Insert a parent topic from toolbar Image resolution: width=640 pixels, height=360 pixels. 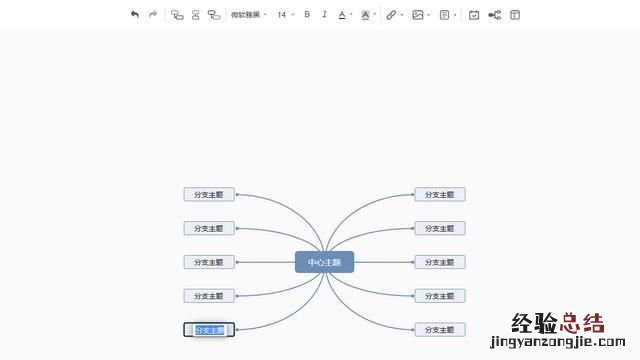pyautogui.click(x=213, y=15)
